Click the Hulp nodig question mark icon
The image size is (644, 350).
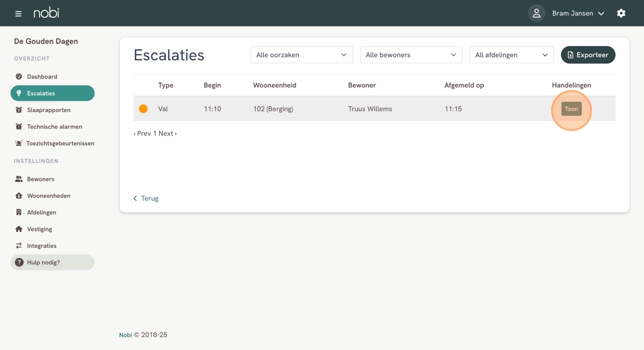(x=19, y=262)
